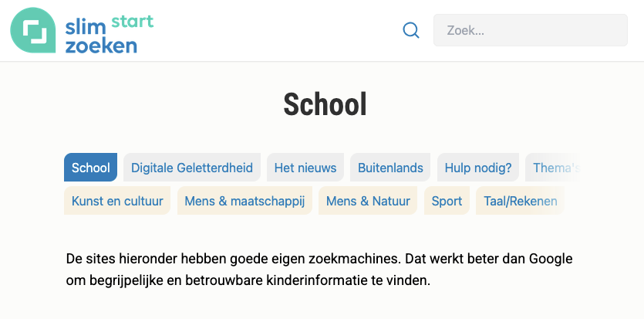This screenshot has height=319, width=644.
Task: Select the Taal/Rekenen category
Action: 520,201
